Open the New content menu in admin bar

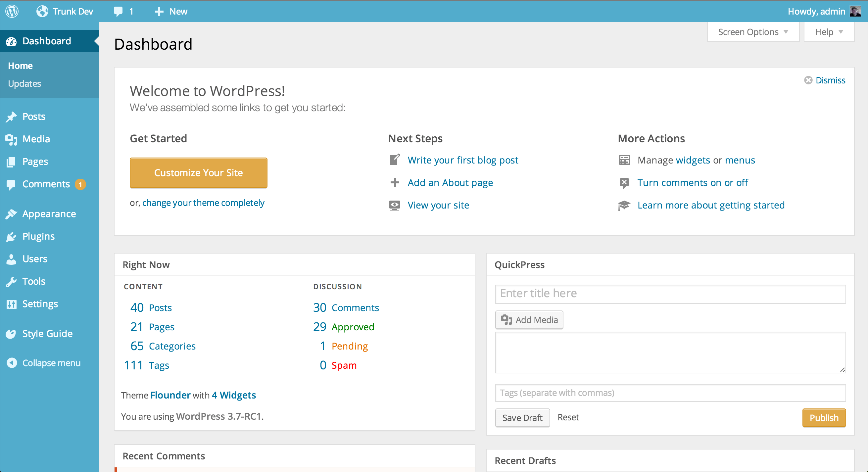pos(171,12)
